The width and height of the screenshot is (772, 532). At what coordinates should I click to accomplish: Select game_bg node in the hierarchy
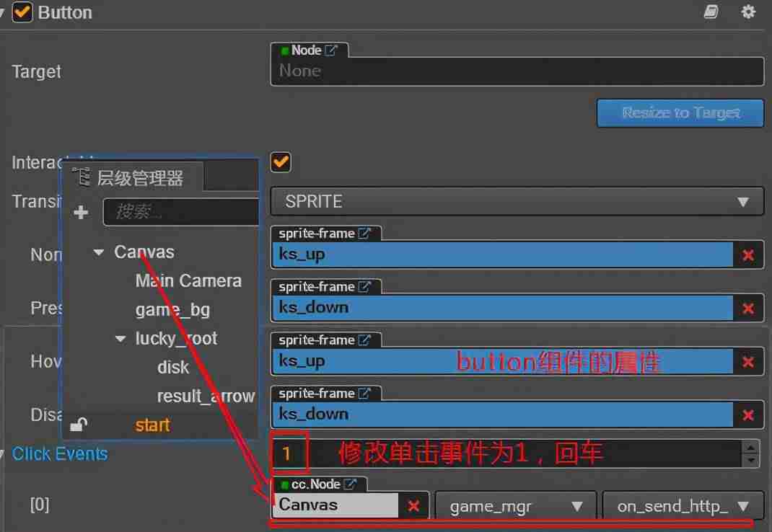coord(172,310)
